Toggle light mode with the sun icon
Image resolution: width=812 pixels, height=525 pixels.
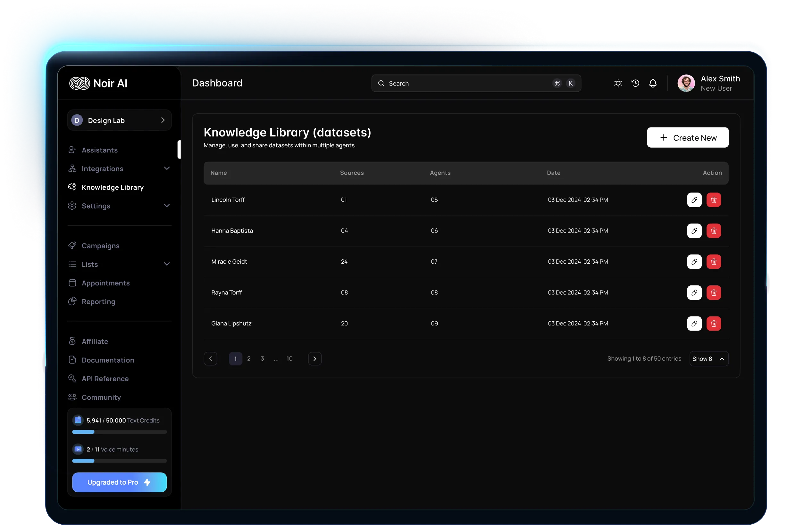[618, 83]
